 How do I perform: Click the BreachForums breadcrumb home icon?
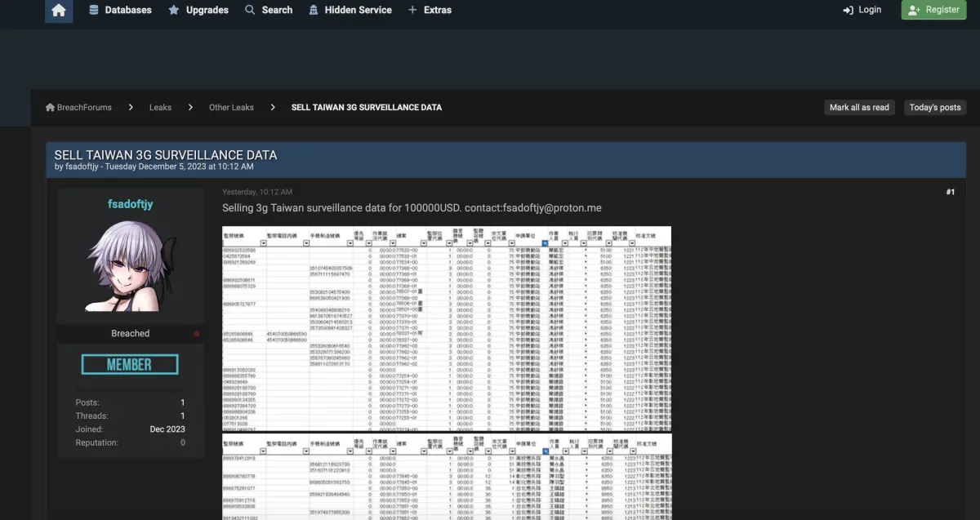(x=51, y=108)
